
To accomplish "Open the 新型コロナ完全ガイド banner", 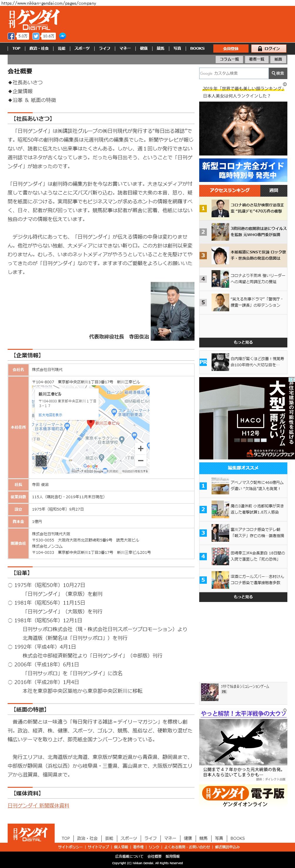I will click(x=243, y=170).
